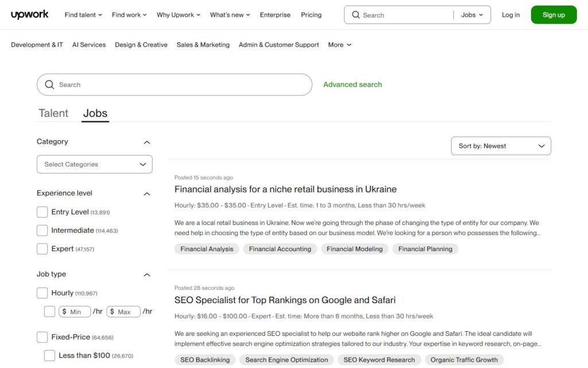Click the "Hourly: $16.00 - $100.00" details line
Image resolution: width=588 pixels, height=368 pixels.
[304, 316]
